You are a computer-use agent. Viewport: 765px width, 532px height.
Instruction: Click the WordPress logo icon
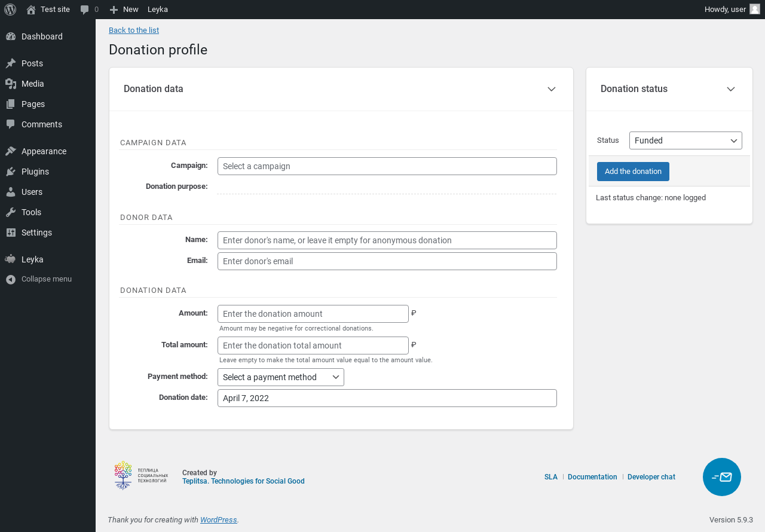coord(10,10)
